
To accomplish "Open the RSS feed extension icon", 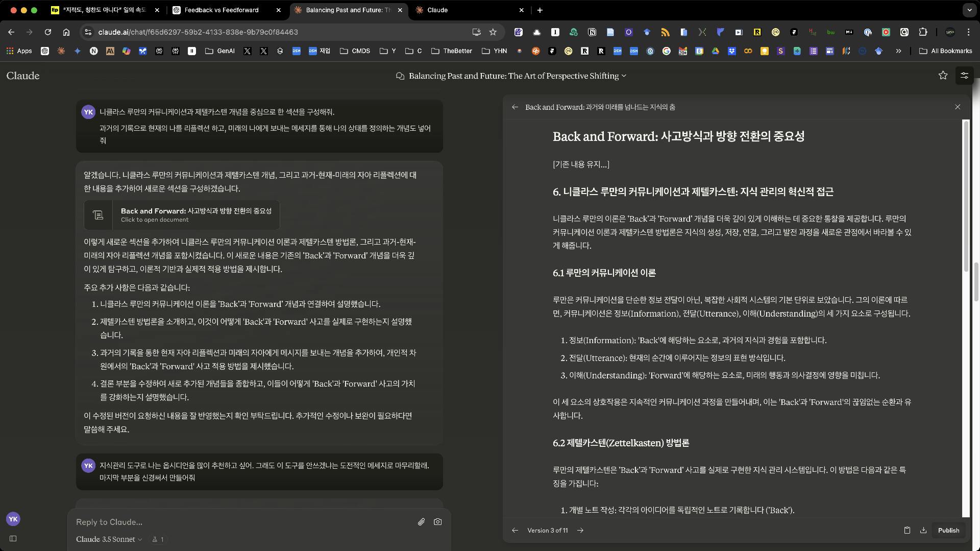I will coord(665,32).
